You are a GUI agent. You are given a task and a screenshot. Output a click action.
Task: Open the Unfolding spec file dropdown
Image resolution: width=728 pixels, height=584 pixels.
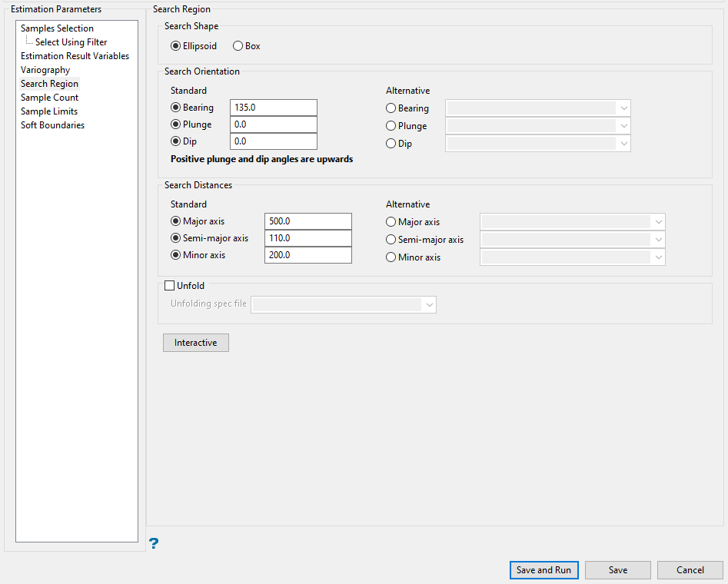[344, 305]
